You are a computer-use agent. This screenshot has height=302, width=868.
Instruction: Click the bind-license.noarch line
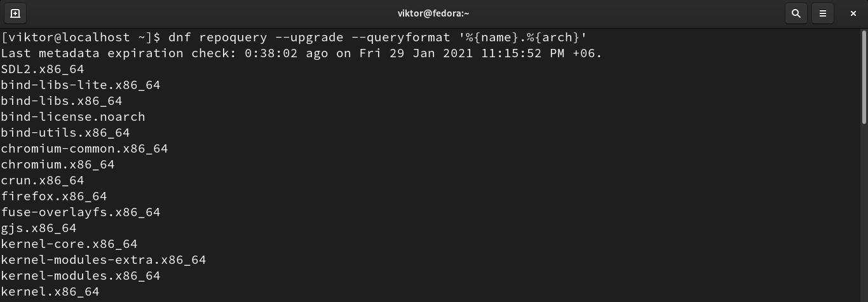point(73,117)
